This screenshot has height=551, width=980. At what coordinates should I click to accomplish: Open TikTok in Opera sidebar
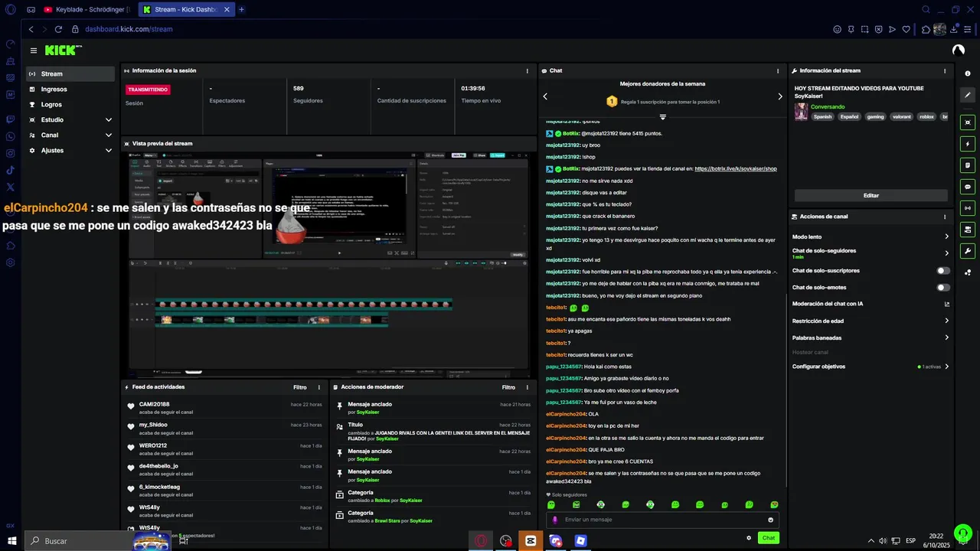pos(10,170)
